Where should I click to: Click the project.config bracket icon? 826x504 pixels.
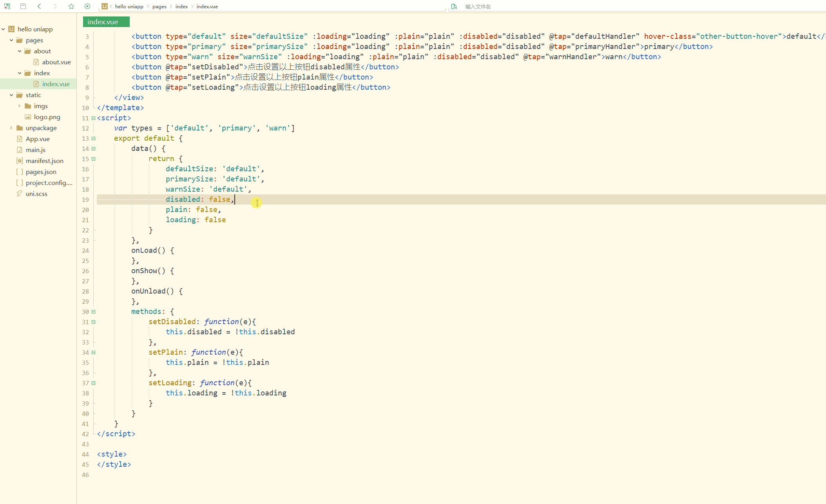click(20, 183)
